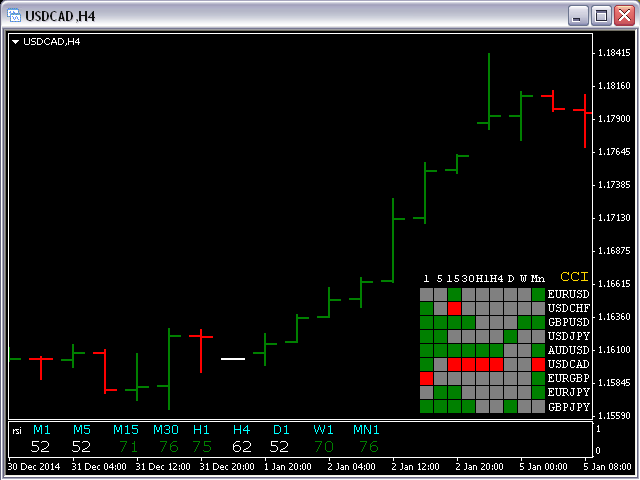Image resolution: width=640 pixels, height=480 pixels.
Task: Click the GBPUSD pair label in CCI grid
Action: (569, 322)
